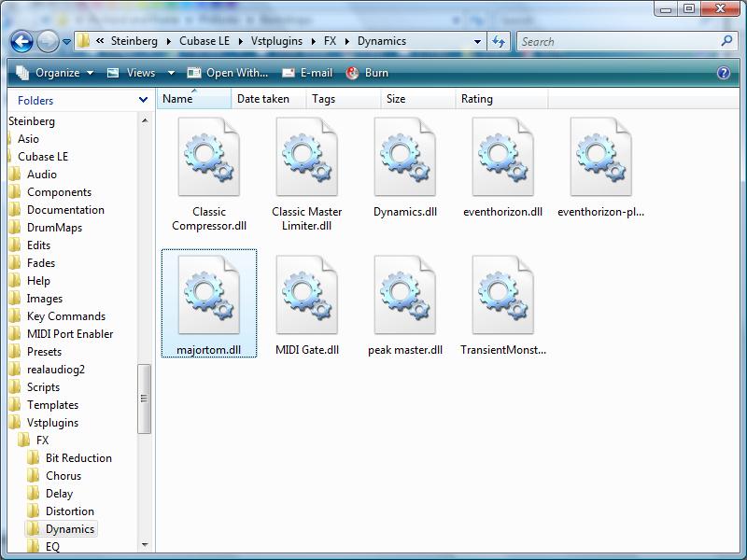Viewport: 747px width, 560px height.
Task: Show hidden breadcrumb path chevrons
Action: (x=100, y=41)
